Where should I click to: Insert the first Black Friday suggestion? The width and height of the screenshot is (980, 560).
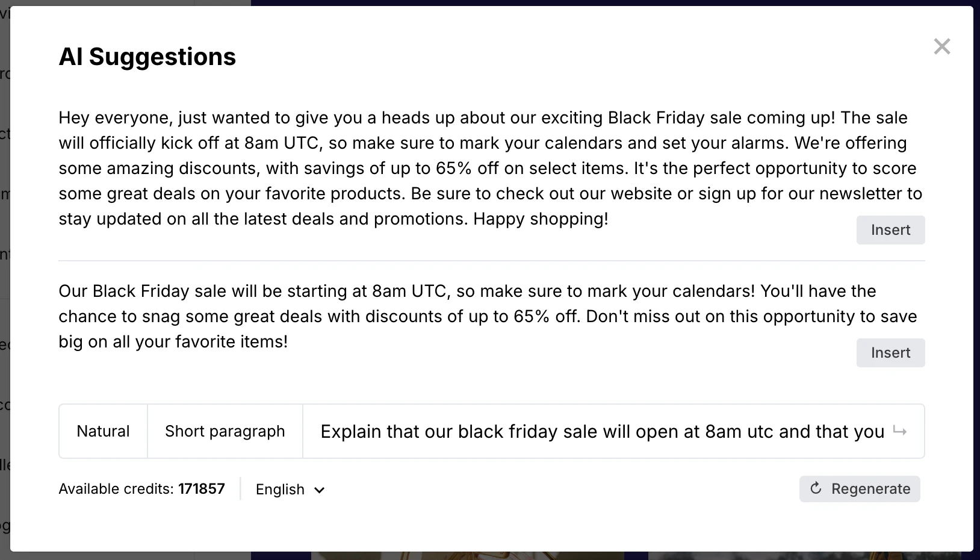click(890, 230)
